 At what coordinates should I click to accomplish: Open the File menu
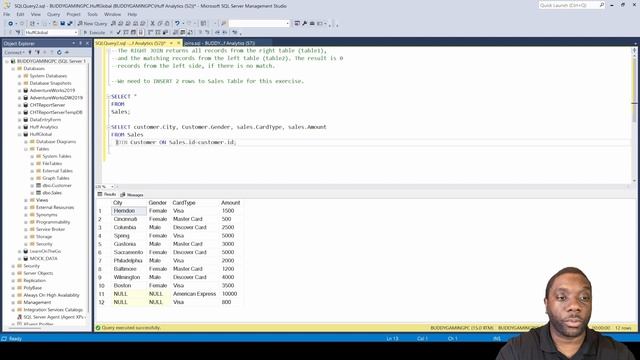7,14
